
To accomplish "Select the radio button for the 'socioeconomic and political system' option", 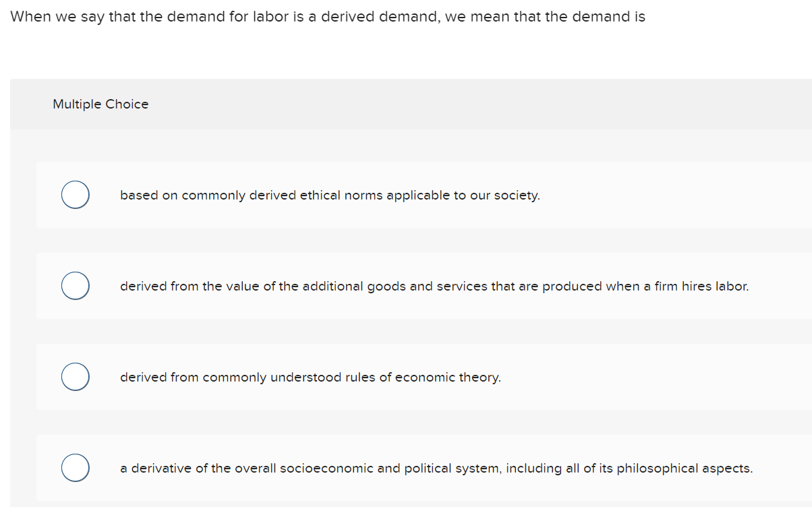I will pyautogui.click(x=75, y=467).
